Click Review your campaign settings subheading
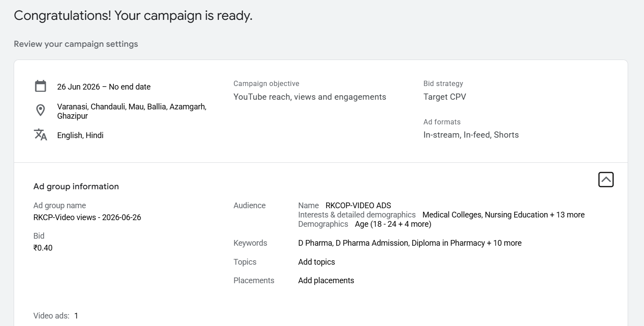Screen dimensions: 644x326 [x=76, y=44]
